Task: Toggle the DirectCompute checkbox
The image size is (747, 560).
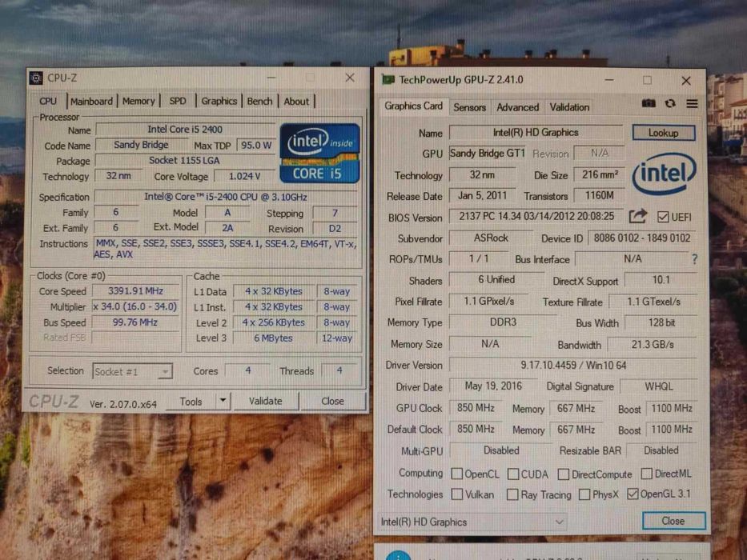Action: (x=563, y=474)
